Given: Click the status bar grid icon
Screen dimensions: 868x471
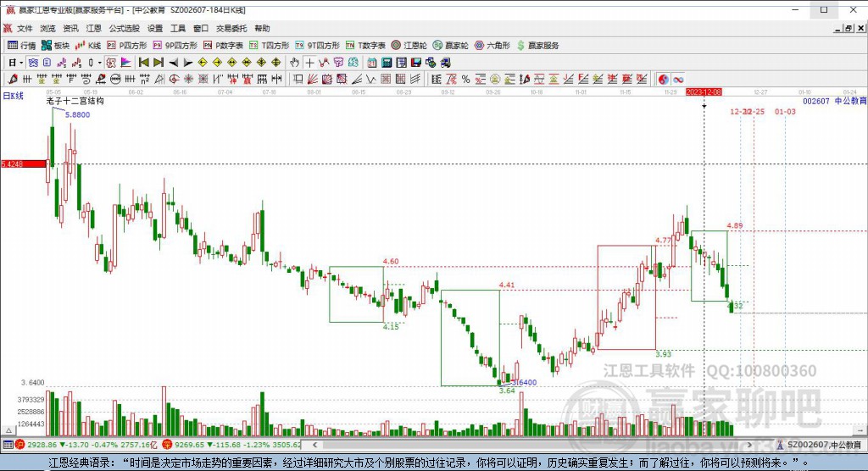Looking at the screenshot, I should [x=8, y=445].
